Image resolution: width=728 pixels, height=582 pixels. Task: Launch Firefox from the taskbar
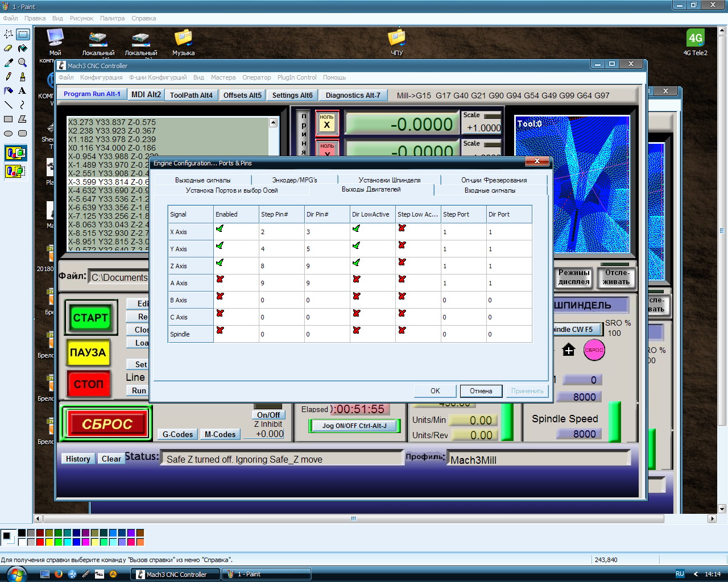tap(58, 574)
